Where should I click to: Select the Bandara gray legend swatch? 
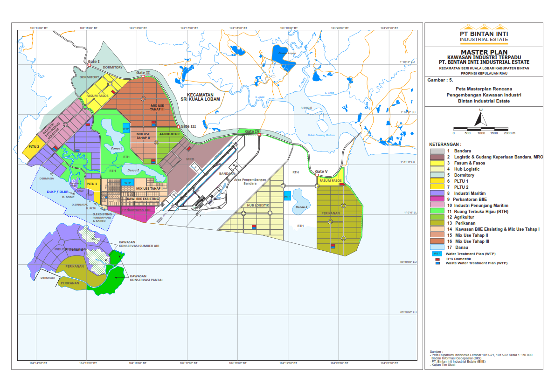click(x=437, y=151)
